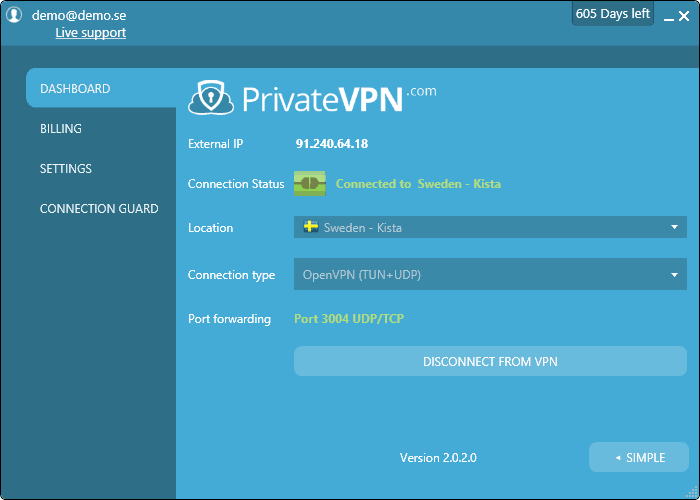700x500 pixels.
Task: Click the Sweden flag icon in Location
Action: [x=310, y=227]
